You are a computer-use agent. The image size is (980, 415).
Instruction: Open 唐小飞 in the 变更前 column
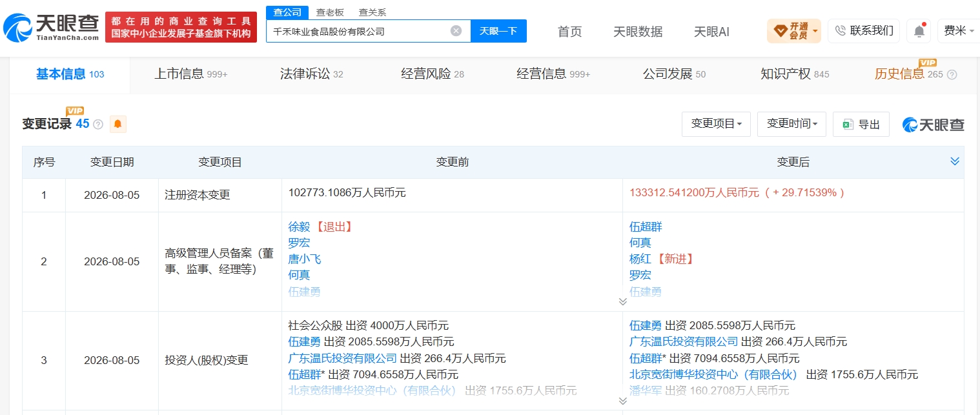pyautogui.click(x=305, y=259)
